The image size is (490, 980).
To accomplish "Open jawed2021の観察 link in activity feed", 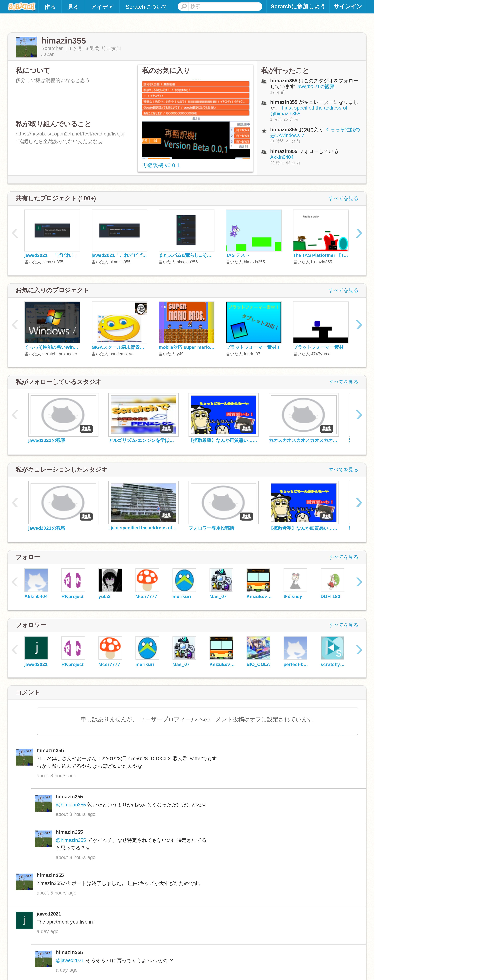I will (x=315, y=87).
